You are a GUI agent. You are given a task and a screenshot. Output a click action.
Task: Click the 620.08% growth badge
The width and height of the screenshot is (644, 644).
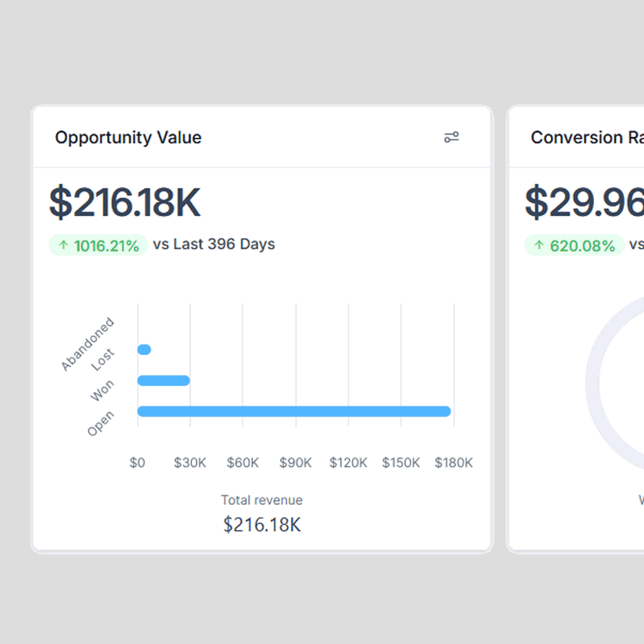[x=574, y=245]
